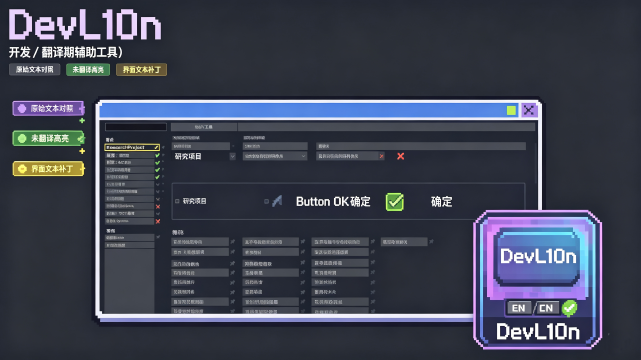This screenshot has height=360, width=641.
Task: Select the yellow 界面文本补丁 tag under the title
Action: click(141, 69)
